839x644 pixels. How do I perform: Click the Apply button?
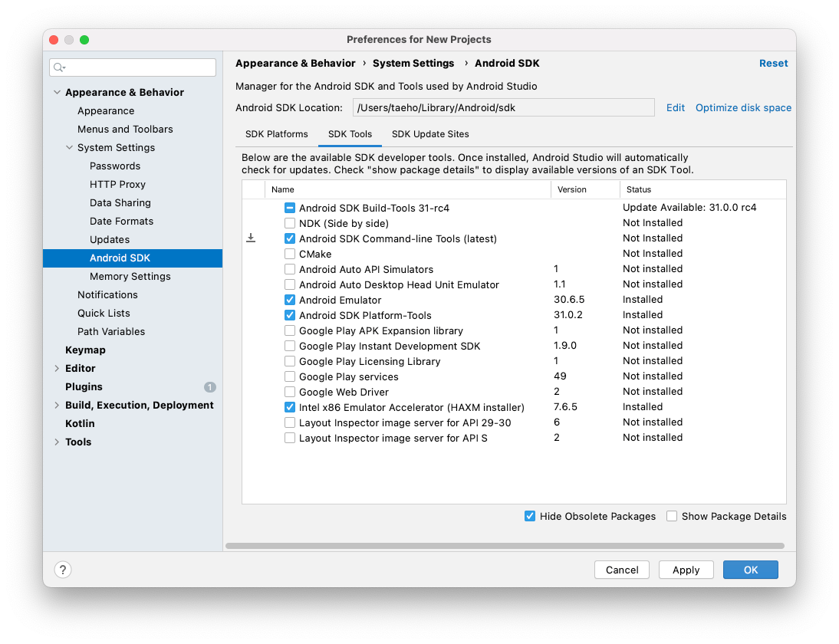point(686,570)
